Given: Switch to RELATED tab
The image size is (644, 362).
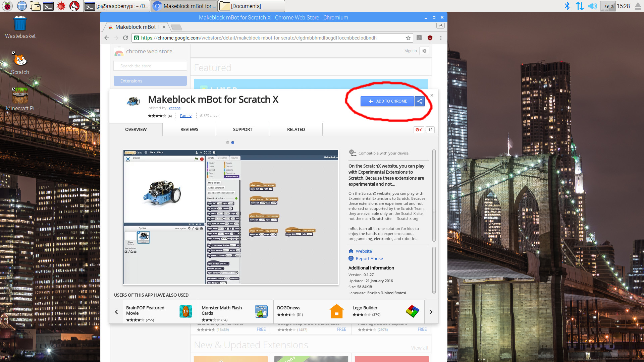Looking at the screenshot, I should (296, 129).
